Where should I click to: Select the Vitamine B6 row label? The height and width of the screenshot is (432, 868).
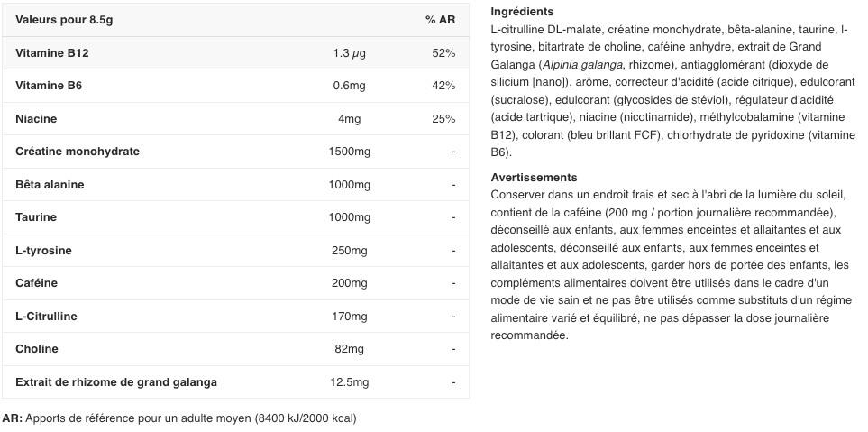49,86
